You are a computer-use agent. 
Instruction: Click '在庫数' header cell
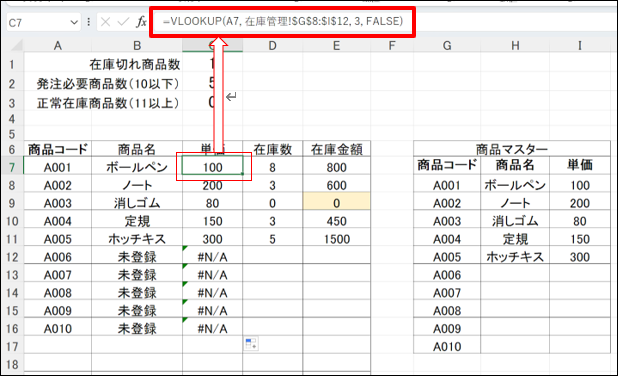click(272, 149)
